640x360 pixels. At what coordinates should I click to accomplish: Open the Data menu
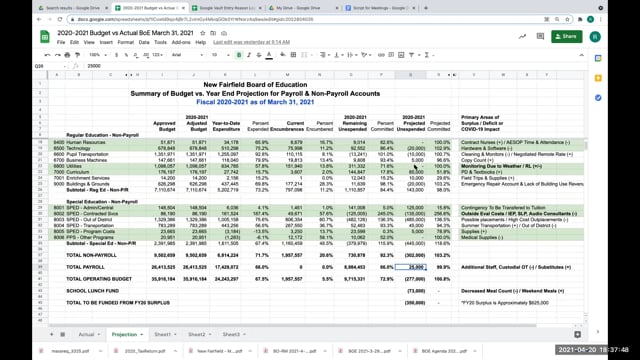click(x=144, y=42)
